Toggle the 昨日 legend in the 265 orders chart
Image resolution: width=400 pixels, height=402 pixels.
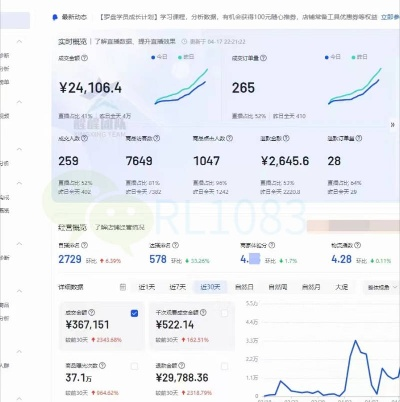click(359, 57)
